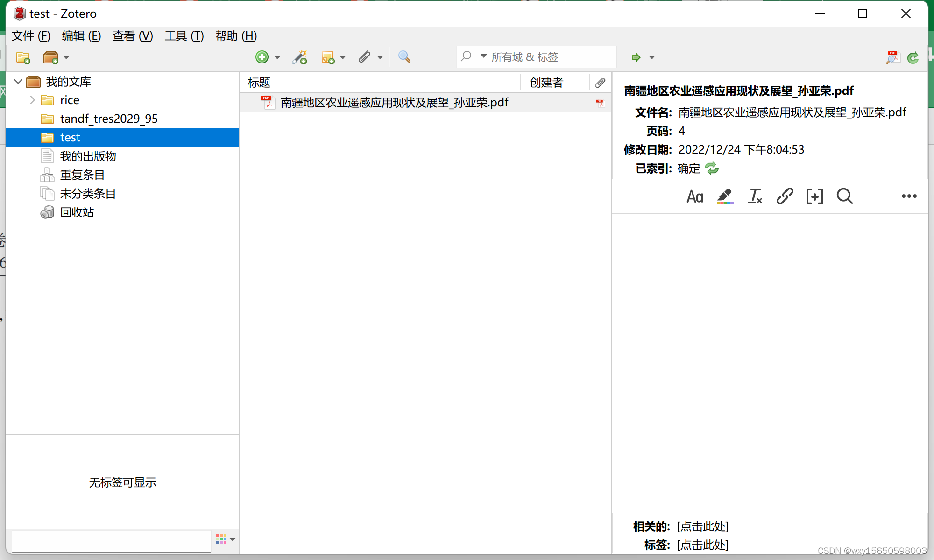
Task: Click the insert link icon
Action: pos(785,196)
